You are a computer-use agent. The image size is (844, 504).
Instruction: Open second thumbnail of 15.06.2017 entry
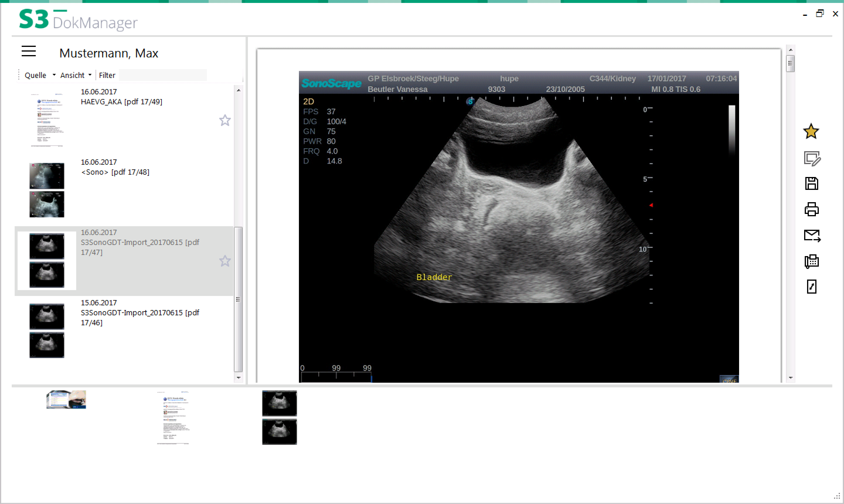(x=47, y=345)
